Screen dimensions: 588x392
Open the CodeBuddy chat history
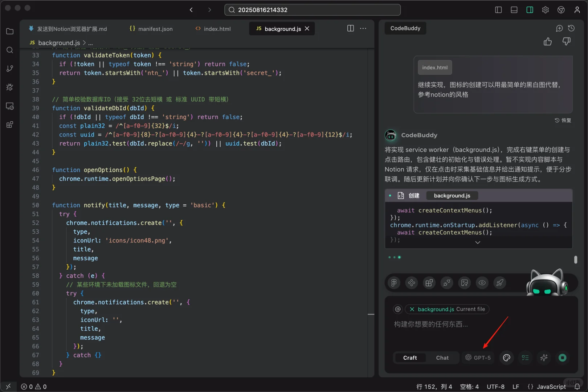571,28
